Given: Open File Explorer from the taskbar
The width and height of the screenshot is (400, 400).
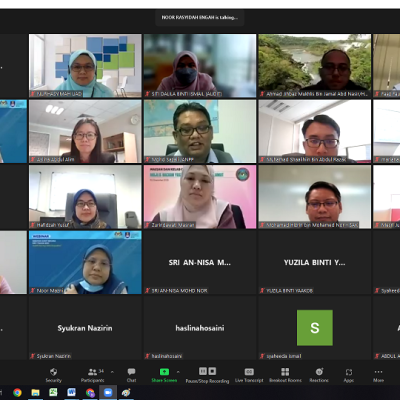Looking at the screenshot, I should (x=35, y=393).
